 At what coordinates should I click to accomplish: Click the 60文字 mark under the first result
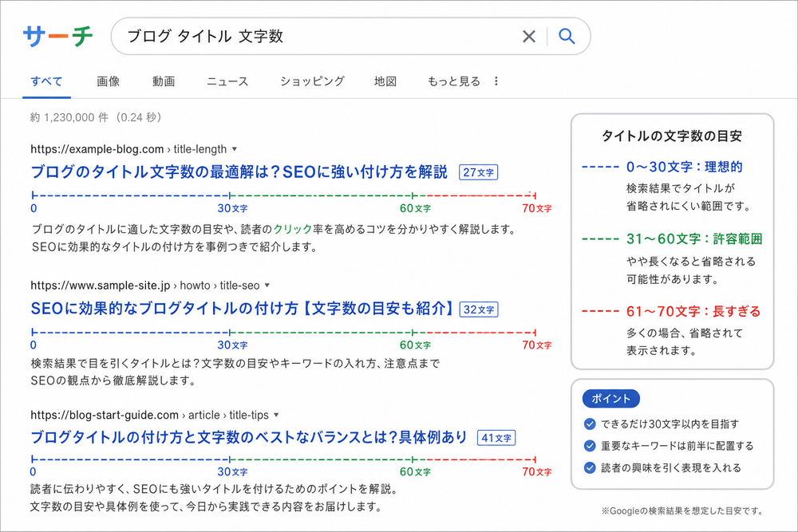click(x=415, y=208)
